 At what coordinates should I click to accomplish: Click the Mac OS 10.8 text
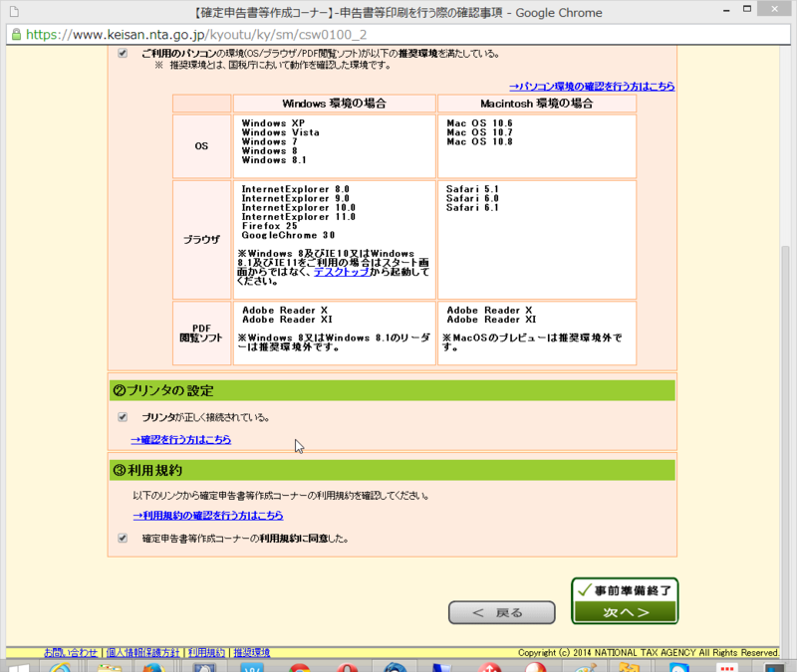(479, 141)
